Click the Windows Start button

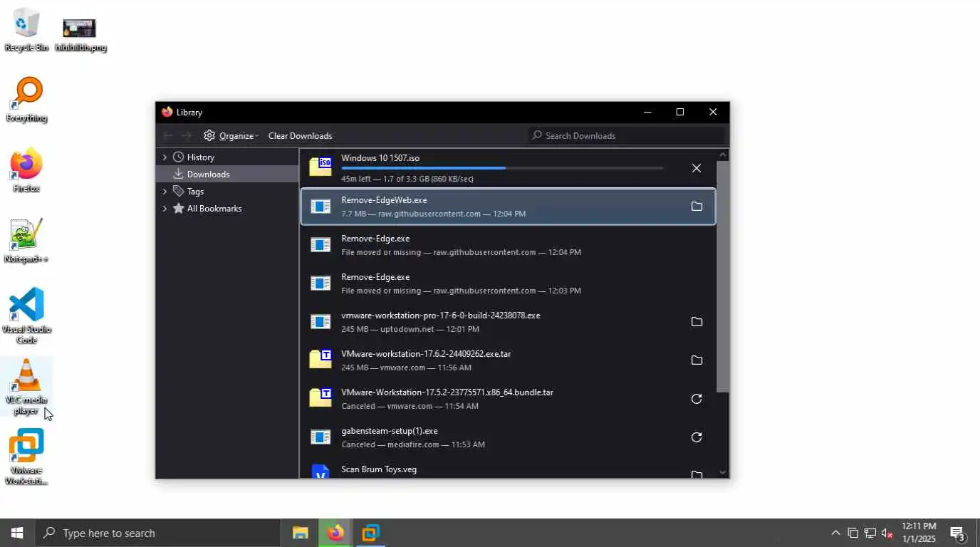click(17, 533)
